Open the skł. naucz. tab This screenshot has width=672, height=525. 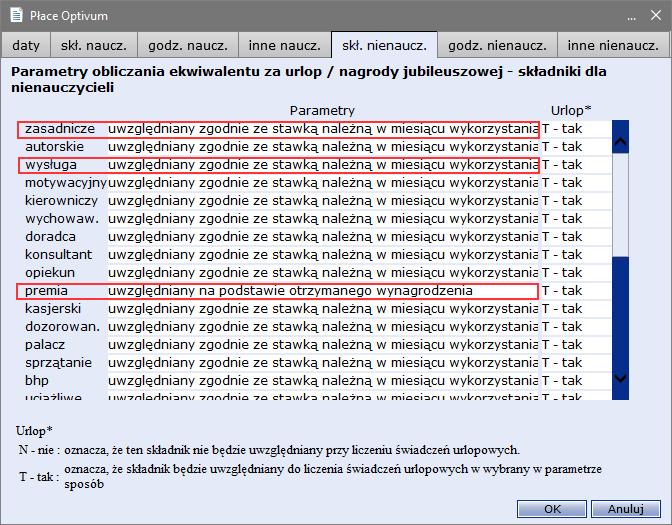tap(94, 45)
